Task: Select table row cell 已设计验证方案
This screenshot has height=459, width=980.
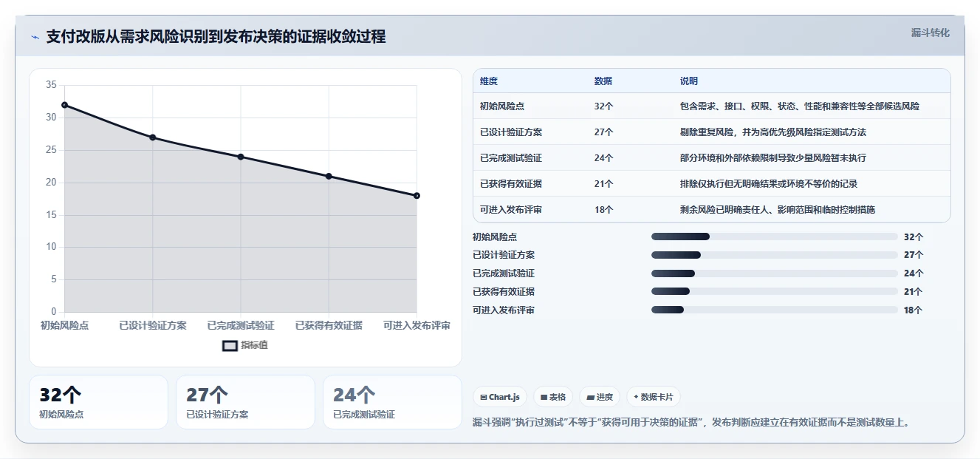Action: click(512, 132)
